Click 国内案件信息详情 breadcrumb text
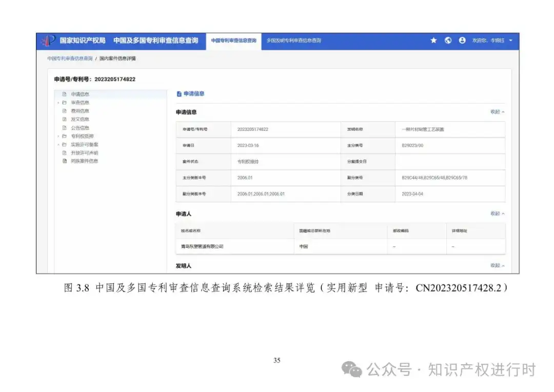 coord(117,58)
